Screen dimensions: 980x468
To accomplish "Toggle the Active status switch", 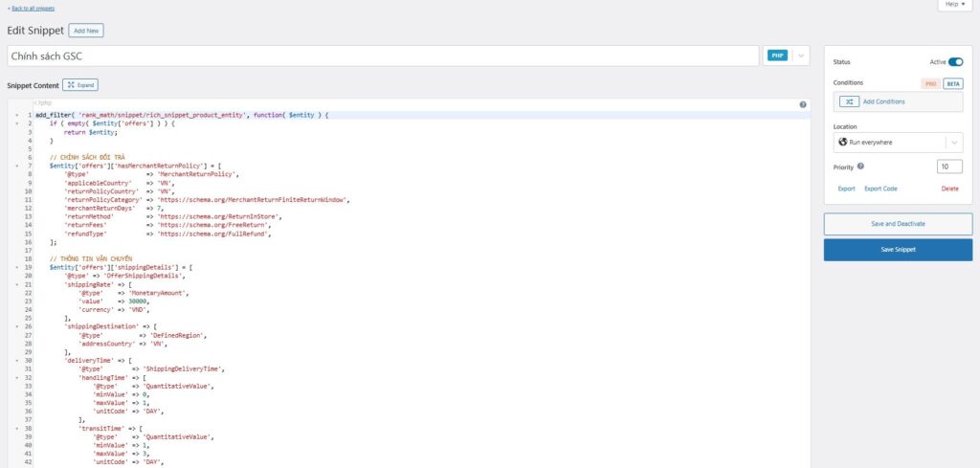I will click(955, 61).
